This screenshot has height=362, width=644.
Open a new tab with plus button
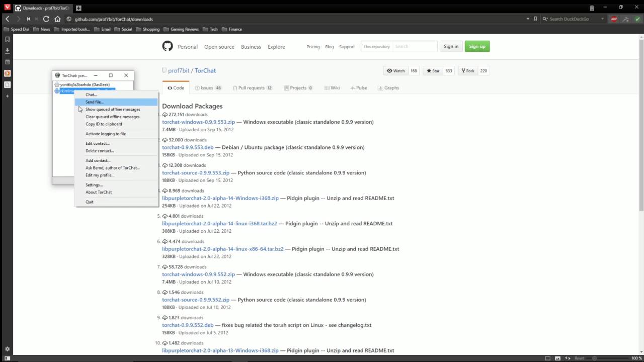click(78, 8)
